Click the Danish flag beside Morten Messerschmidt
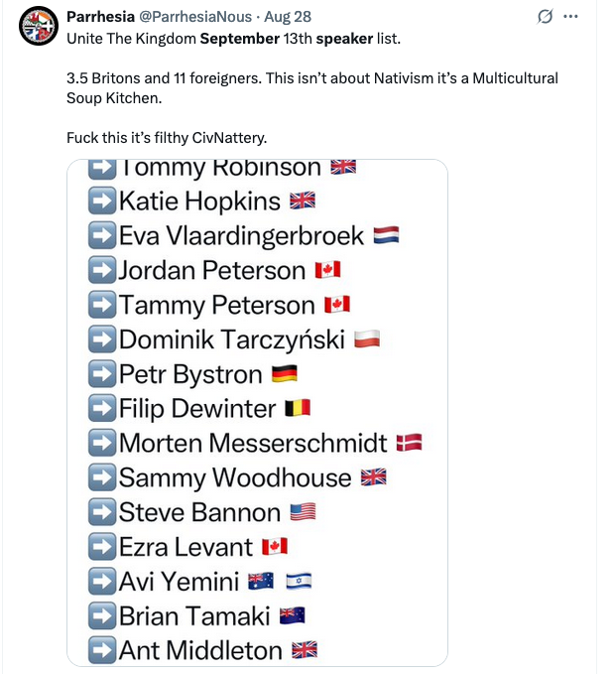Viewport: 616px width, 674px height. tap(409, 443)
